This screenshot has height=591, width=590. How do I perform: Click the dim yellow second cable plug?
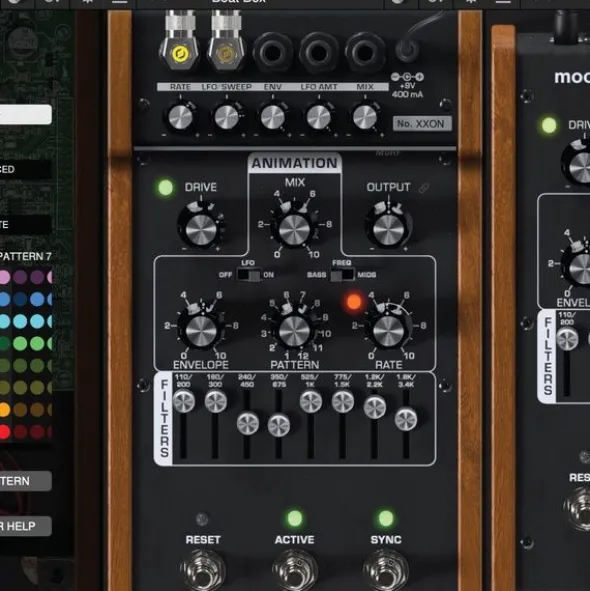(226, 54)
